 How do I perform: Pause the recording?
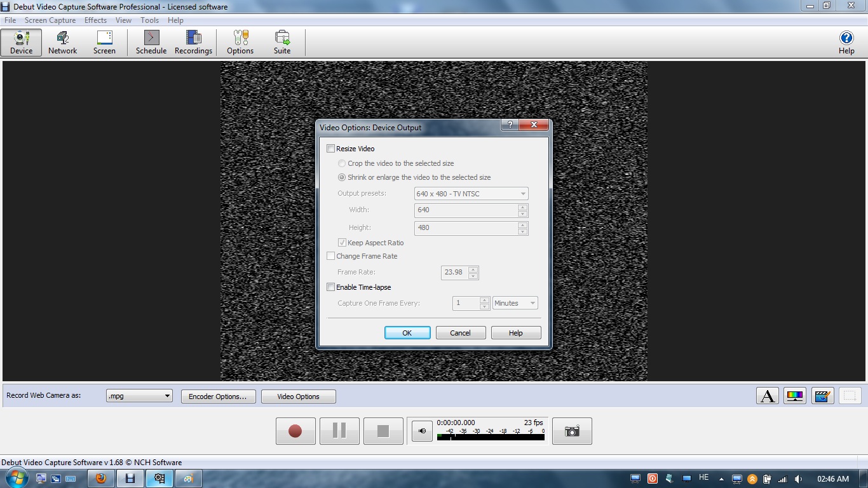pyautogui.click(x=339, y=431)
